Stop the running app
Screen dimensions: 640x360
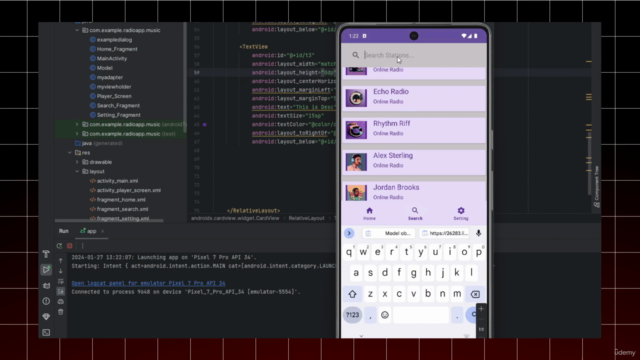pyautogui.click(x=70, y=246)
